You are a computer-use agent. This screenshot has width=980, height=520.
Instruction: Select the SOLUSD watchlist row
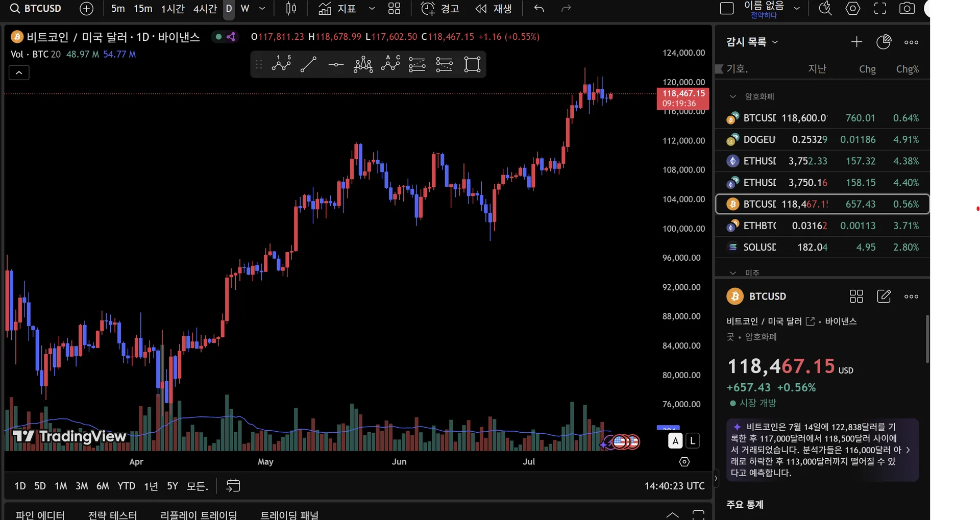(822, 247)
